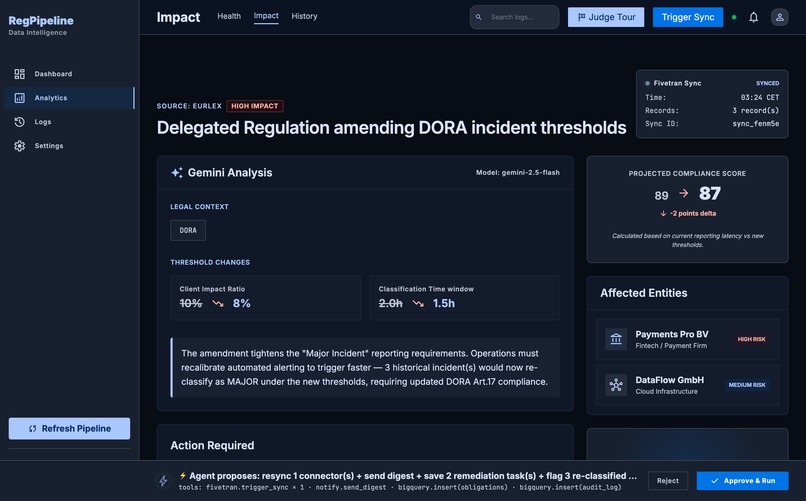Viewport: 806px width, 501px height.
Task: Click the Dashboard grid icon in sidebar
Action: tap(20, 74)
